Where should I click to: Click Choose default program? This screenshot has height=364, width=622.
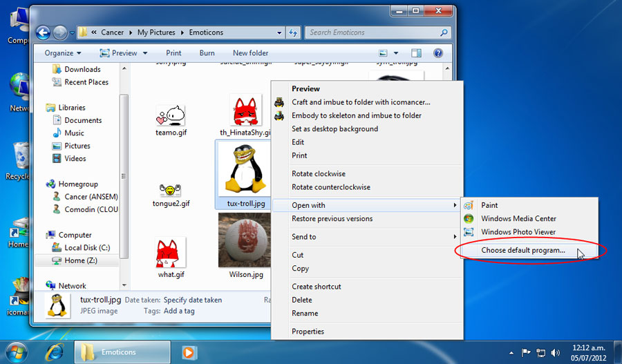point(523,250)
